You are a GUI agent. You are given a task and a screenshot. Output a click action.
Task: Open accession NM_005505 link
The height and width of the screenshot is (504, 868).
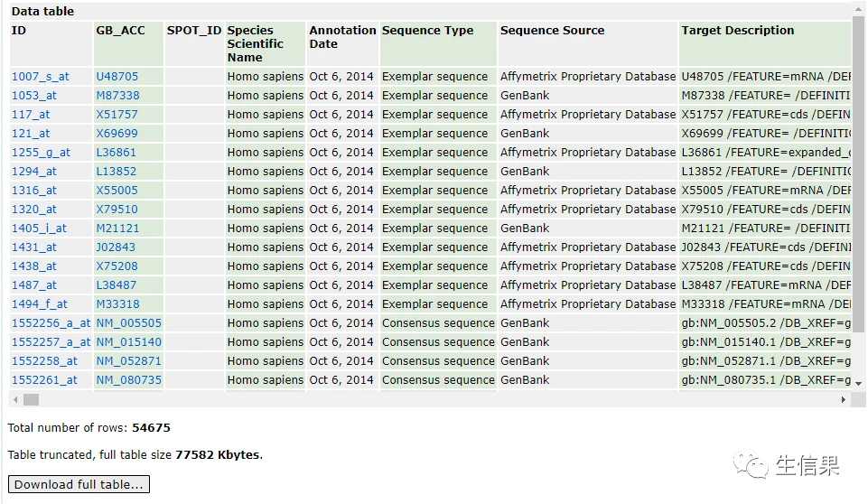tap(129, 322)
